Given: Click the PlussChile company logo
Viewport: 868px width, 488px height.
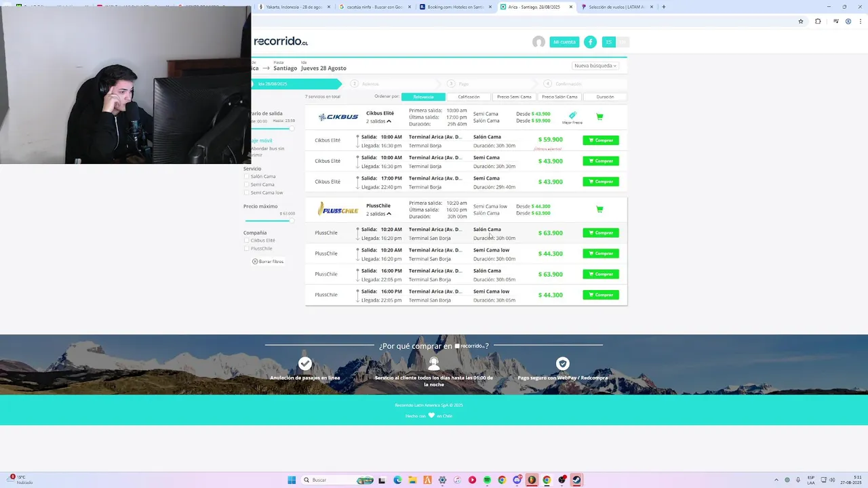Looking at the screenshot, I should coord(338,209).
